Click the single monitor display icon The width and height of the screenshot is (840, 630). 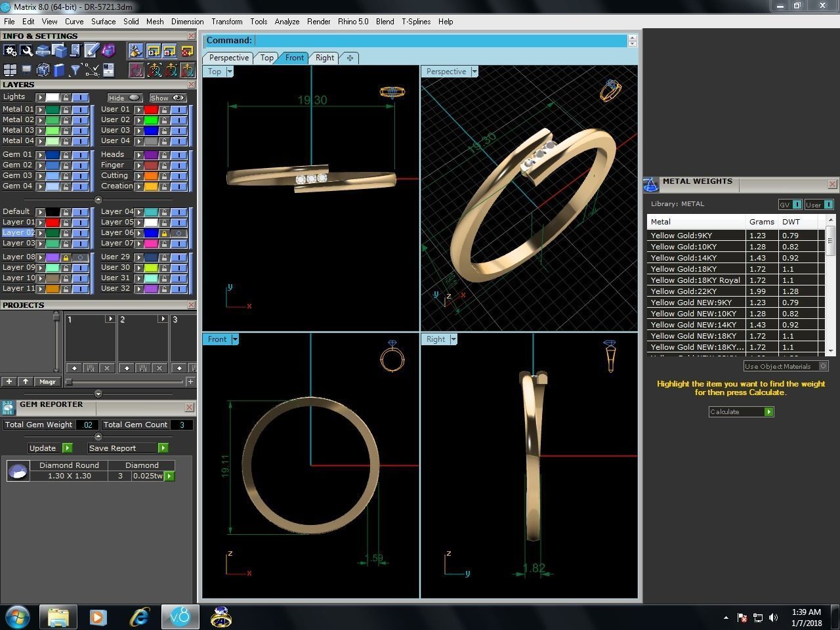[26, 69]
